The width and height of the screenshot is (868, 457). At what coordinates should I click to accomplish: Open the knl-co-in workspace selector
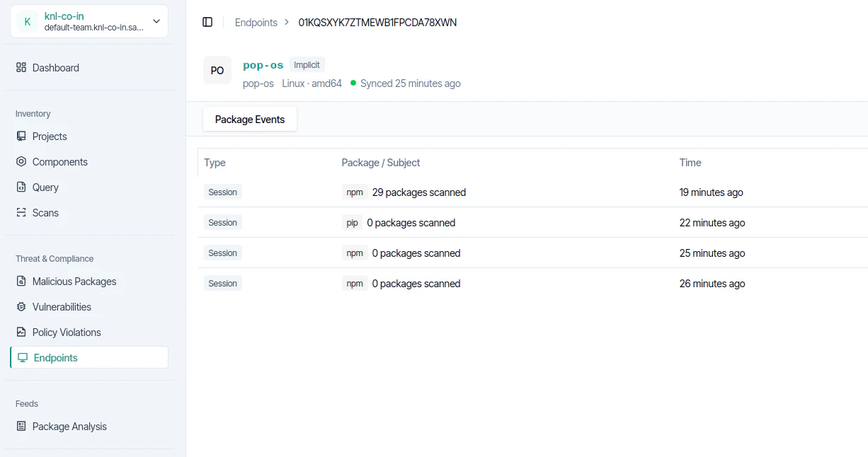pos(89,21)
